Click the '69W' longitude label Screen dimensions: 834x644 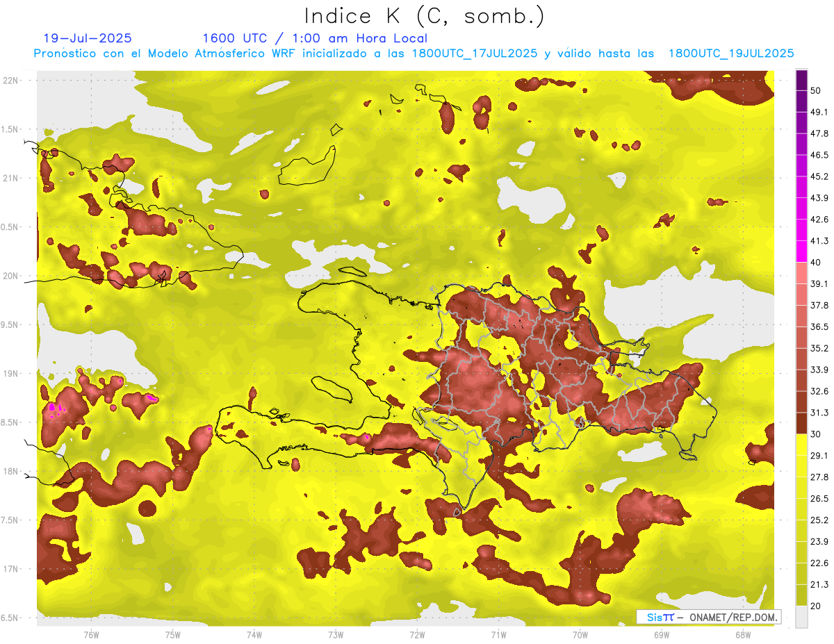[662, 634]
